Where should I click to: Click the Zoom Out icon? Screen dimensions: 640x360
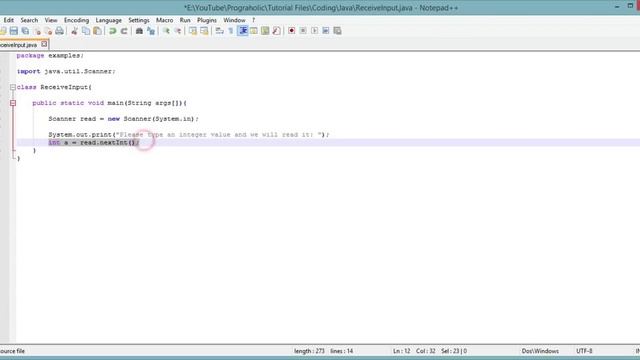click(x=178, y=31)
